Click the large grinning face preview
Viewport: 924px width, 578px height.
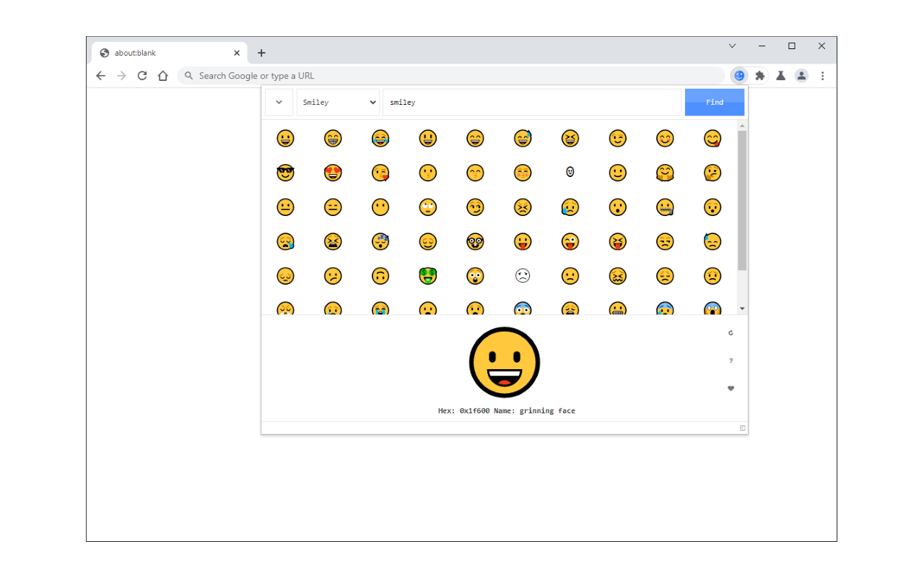coord(505,362)
